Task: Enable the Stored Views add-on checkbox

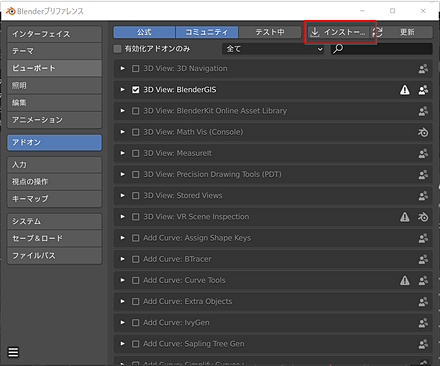Action: (x=135, y=196)
